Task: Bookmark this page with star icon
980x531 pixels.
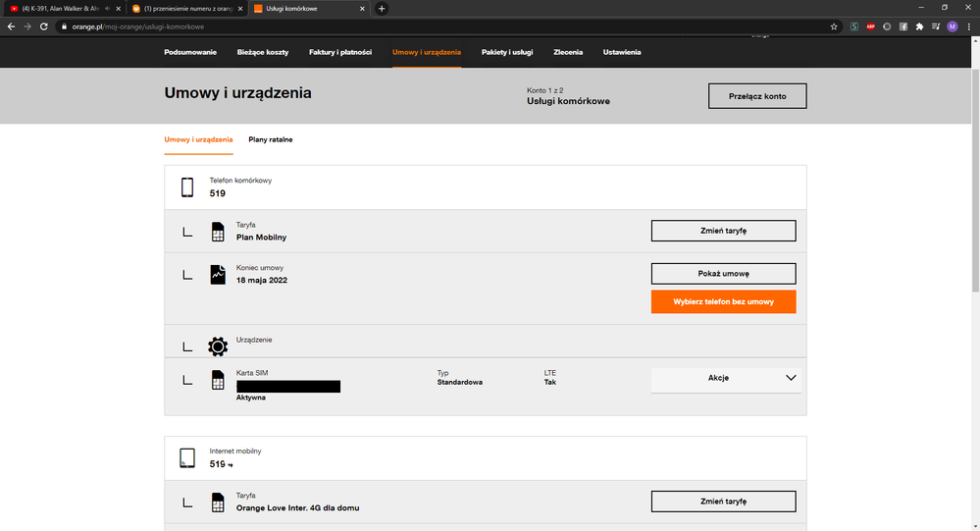Action: 834,27
